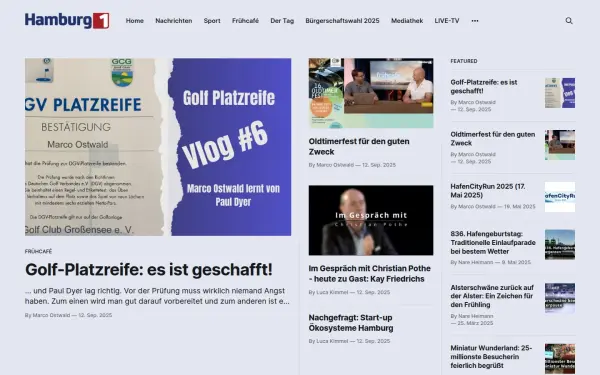This screenshot has width=600, height=375.
Task: Open Miniatur Wunderland 25-millionste Besucherin article
Action: 491,357
